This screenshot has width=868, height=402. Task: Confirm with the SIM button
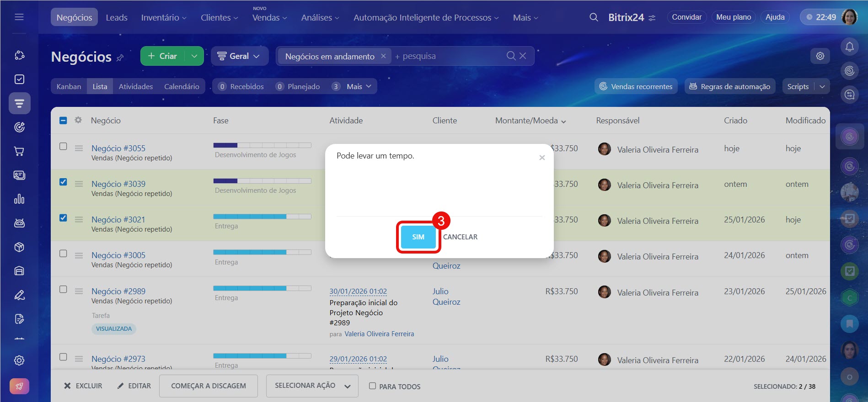click(x=418, y=237)
